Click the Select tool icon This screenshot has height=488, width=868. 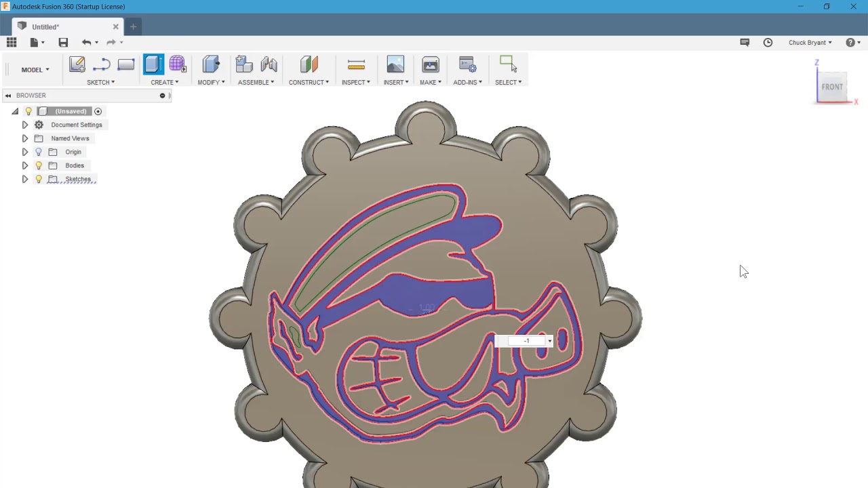[x=508, y=64]
